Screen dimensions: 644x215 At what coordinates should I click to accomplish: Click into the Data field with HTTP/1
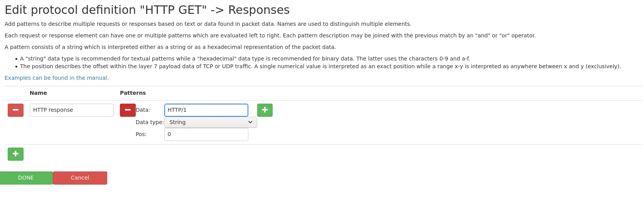(206, 110)
